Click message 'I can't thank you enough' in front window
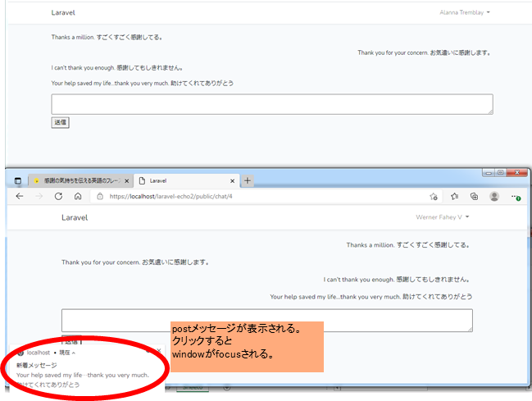This screenshot has height=401, width=532. click(x=397, y=280)
